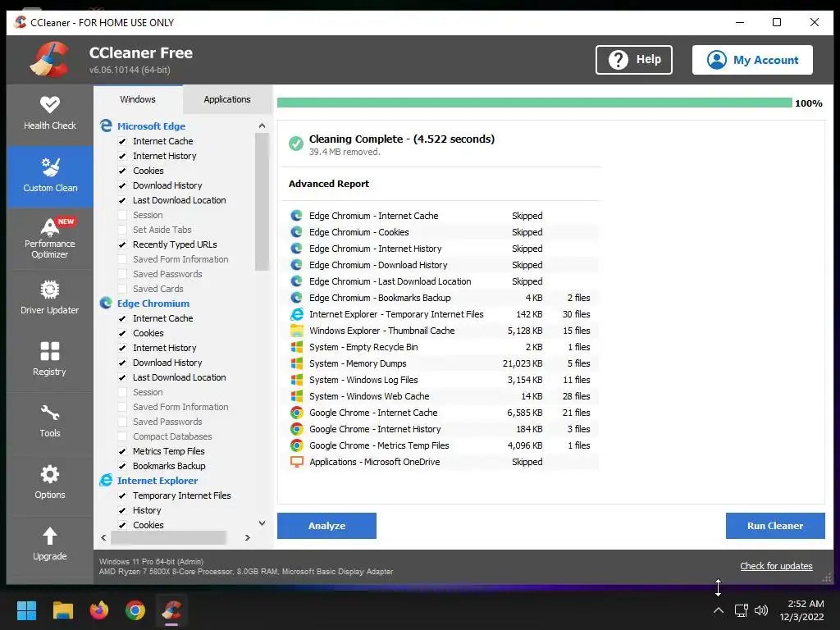Launch Firefox from taskbar
This screenshot has width=840, height=630.
(x=98, y=610)
